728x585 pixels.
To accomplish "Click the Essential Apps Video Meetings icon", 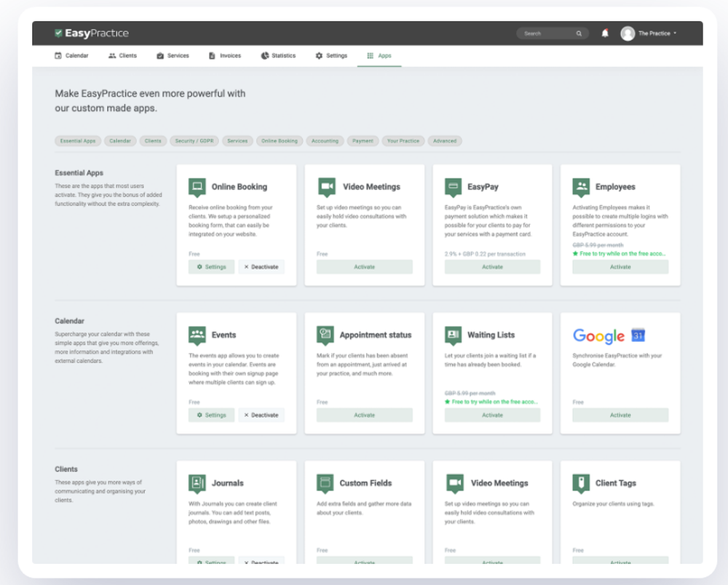I will [x=326, y=187].
